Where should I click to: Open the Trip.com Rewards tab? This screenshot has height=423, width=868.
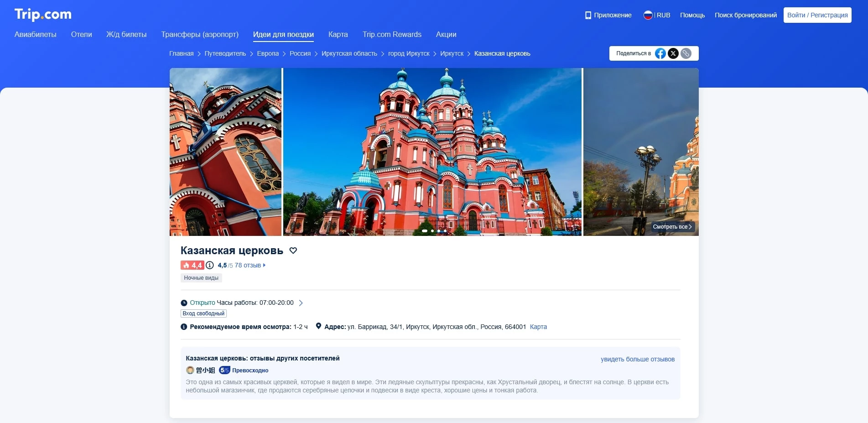pyautogui.click(x=392, y=34)
